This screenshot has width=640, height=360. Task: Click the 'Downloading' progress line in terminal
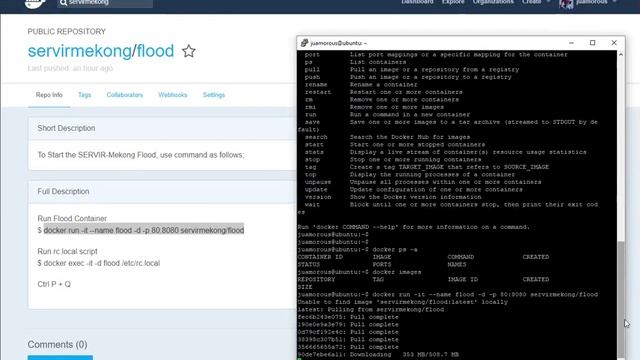pyautogui.click(x=378, y=355)
